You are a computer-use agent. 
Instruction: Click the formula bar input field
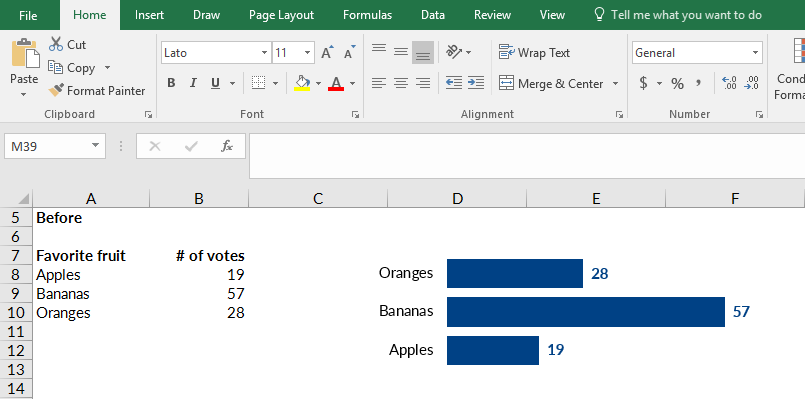527,156
